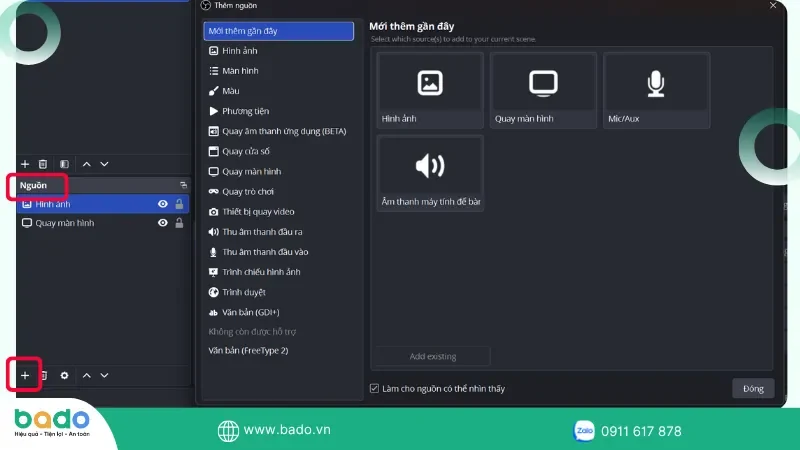Pick 'Màu' color source entry

(278, 91)
